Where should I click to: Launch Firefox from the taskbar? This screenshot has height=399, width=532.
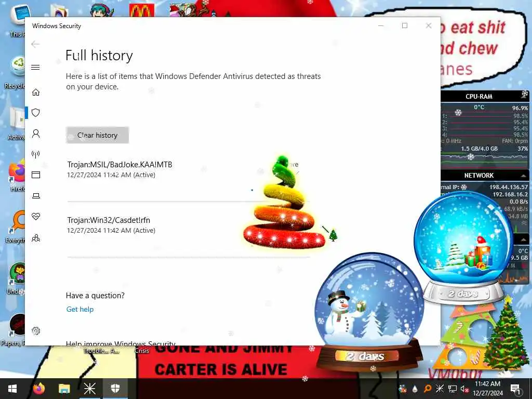[x=38, y=389]
